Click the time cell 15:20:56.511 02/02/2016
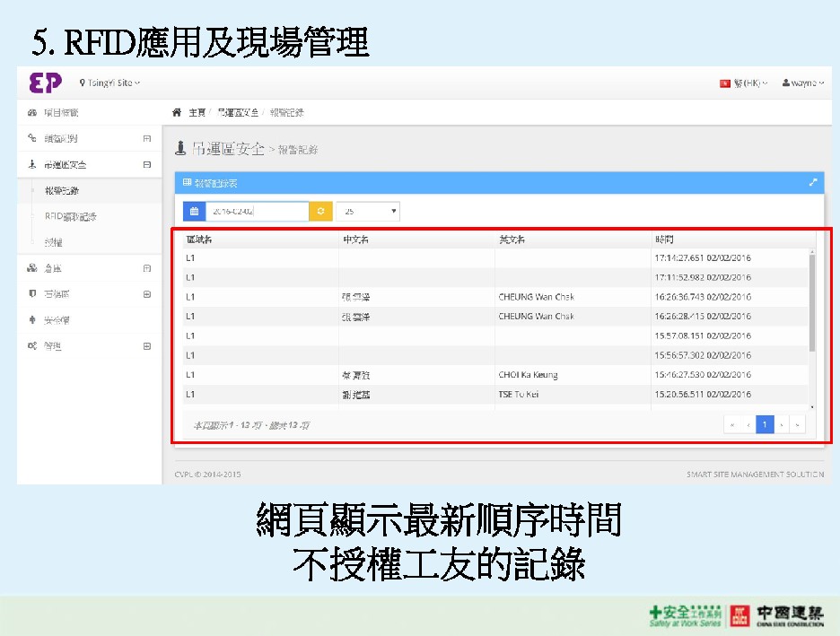Image resolution: width=840 pixels, height=636 pixels. (x=703, y=394)
